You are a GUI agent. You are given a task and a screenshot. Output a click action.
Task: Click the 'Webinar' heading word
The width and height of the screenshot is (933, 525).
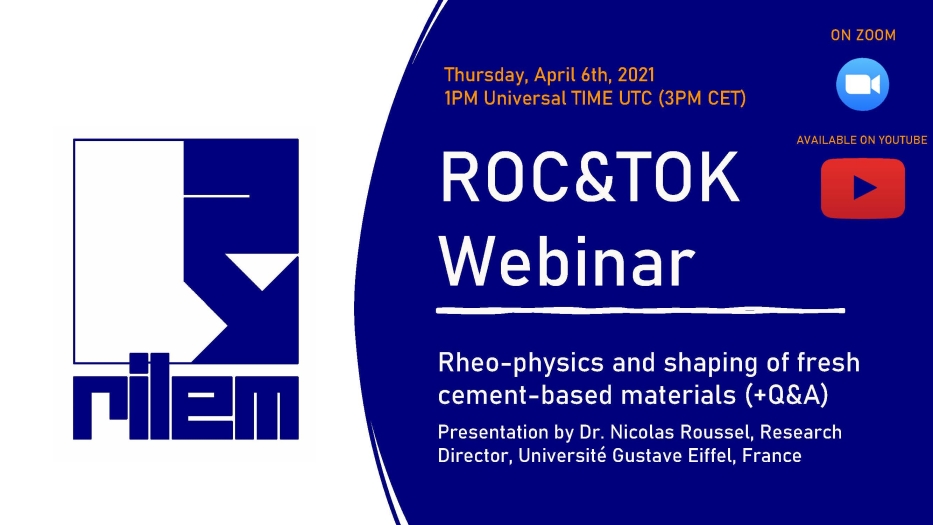pos(566,261)
